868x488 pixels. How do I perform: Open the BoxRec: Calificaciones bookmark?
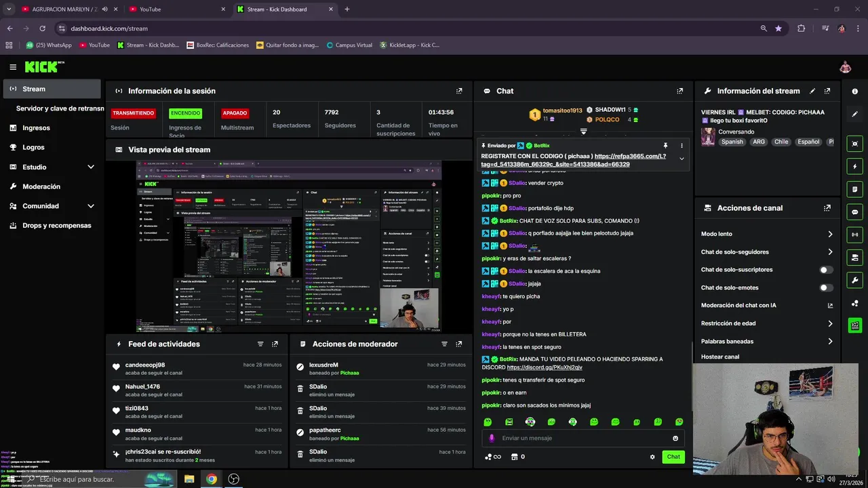click(218, 45)
